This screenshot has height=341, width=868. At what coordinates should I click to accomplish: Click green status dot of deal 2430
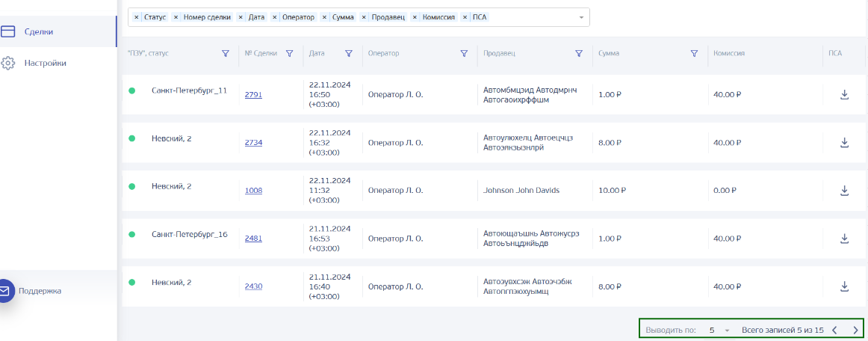(x=131, y=282)
